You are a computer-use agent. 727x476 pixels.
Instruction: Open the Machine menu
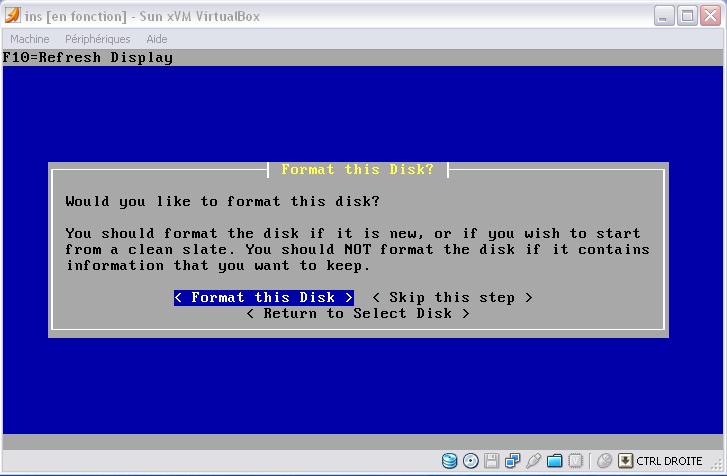(x=30, y=39)
